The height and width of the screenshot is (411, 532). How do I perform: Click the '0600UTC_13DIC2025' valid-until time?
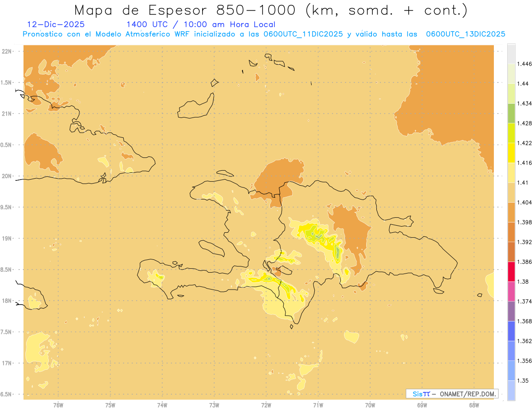(x=465, y=34)
